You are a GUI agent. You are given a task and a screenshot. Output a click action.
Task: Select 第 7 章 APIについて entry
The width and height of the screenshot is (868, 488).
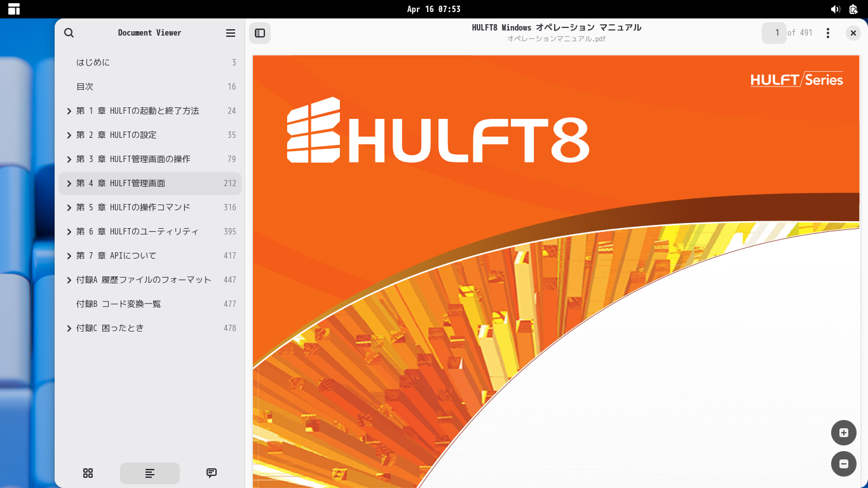click(x=150, y=255)
